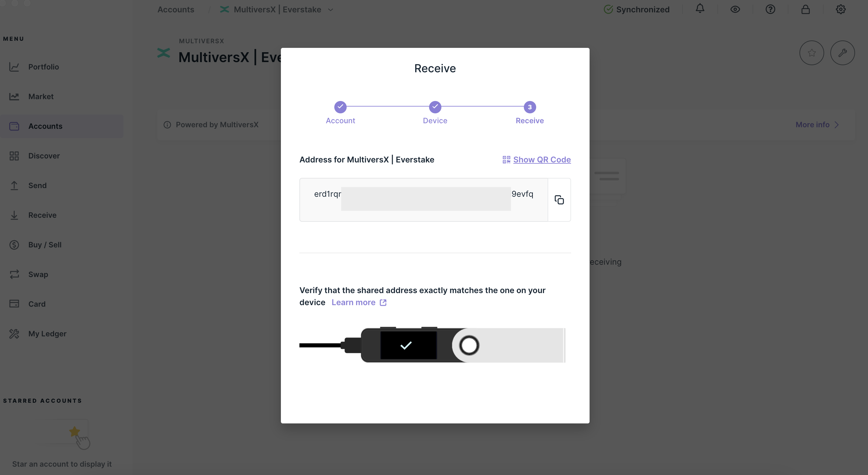Open the Learn more link
The image size is (868, 475).
(x=353, y=302)
